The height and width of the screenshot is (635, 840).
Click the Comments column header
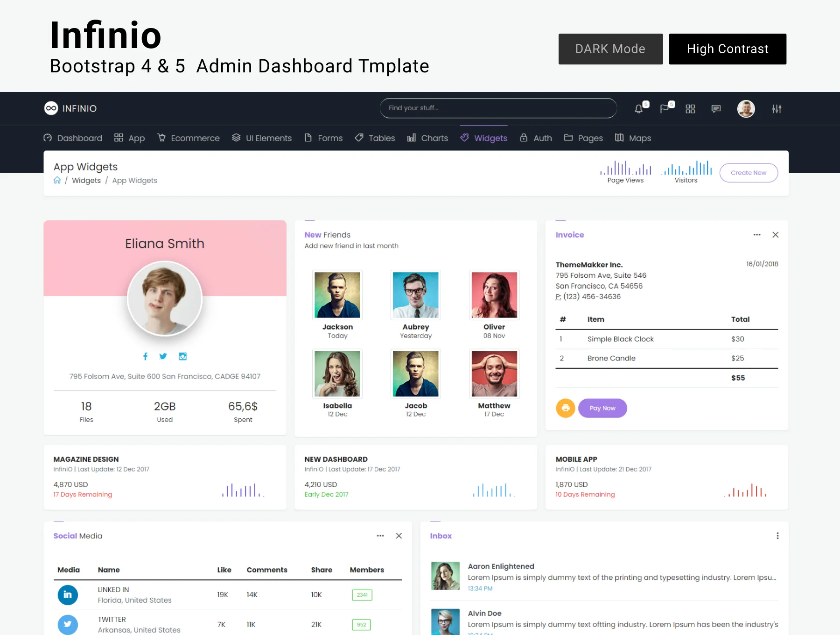[x=267, y=570]
